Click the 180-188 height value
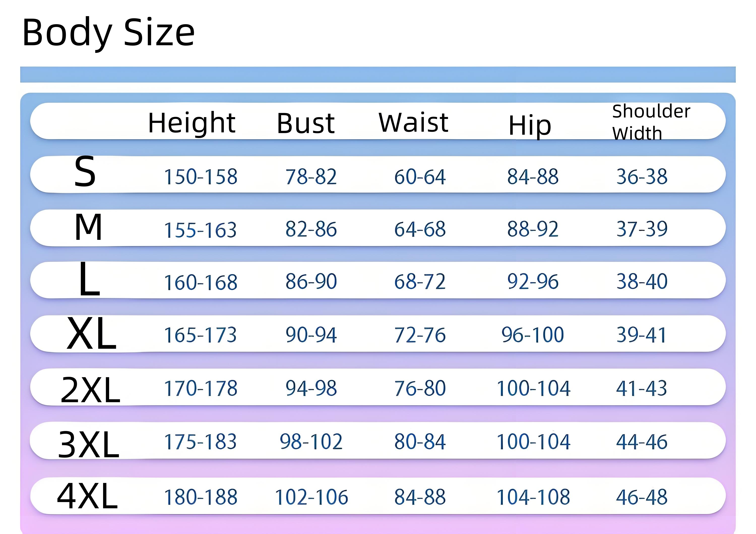This screenshot has height=534, width=756. (x=201, y=497)
